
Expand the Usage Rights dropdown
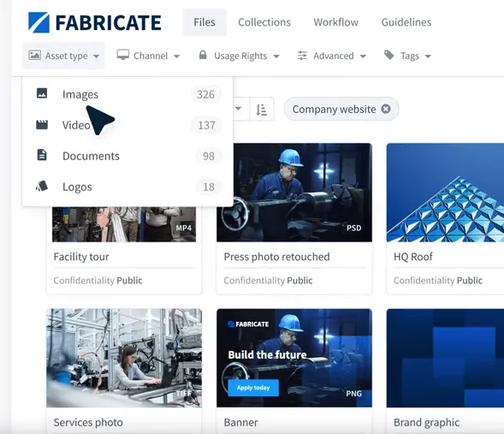pos(239,56)
